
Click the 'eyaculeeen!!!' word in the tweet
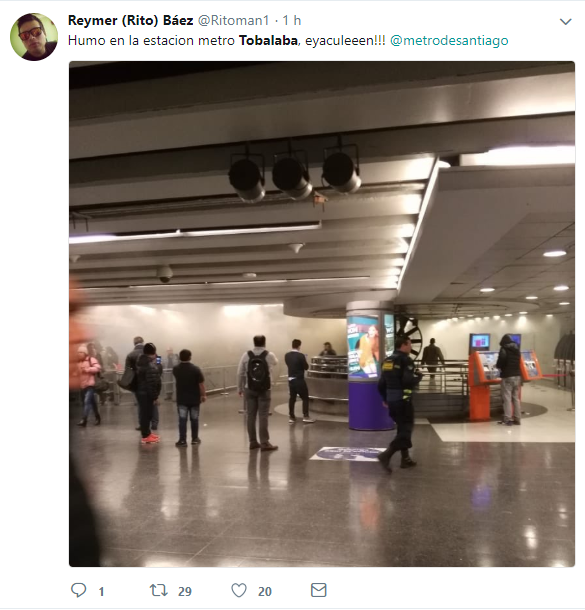[345, 40]
